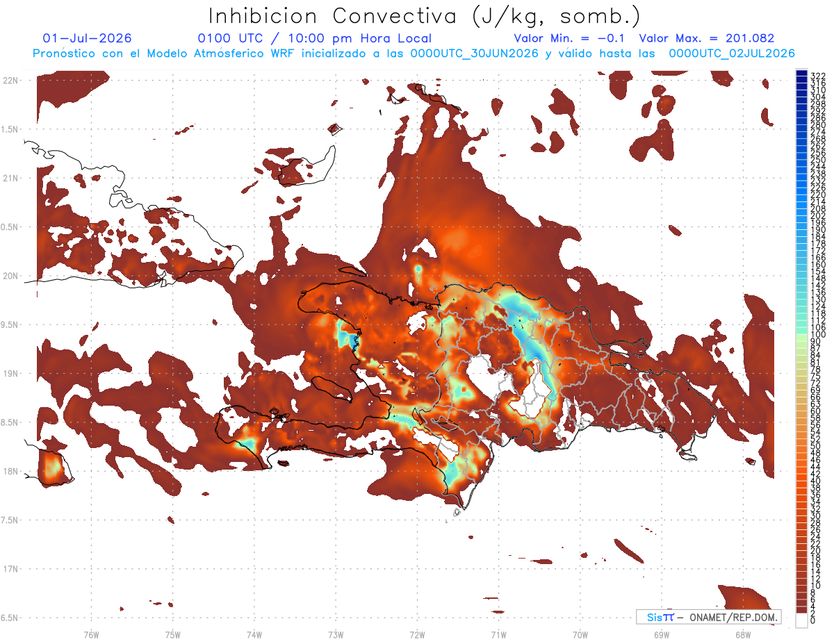The height and width of the screenshot is (644, 834).
Task: Click the "20N" latitude label
Action: 10,276
